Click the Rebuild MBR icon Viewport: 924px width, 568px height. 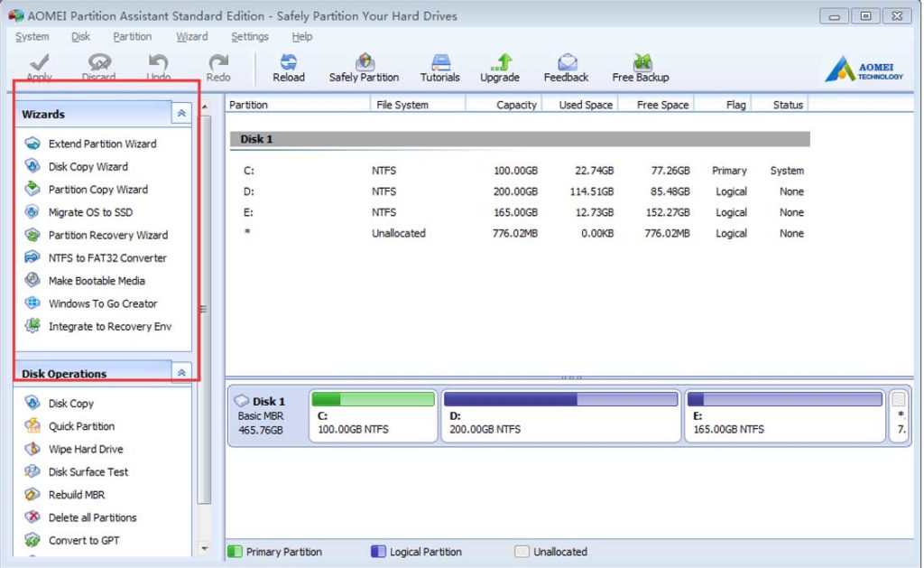click(x=32, y=494)
